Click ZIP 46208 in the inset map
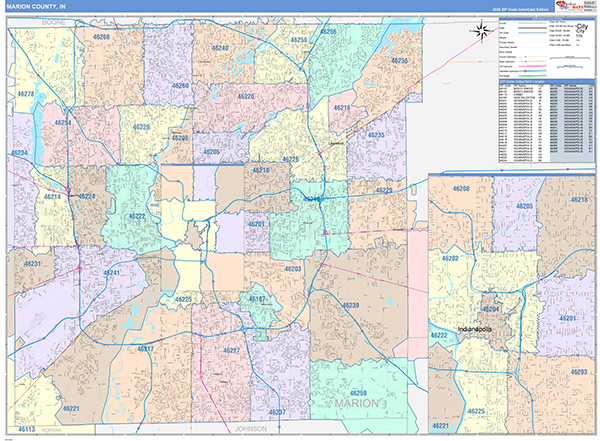Image resolution: width=600 pixels, height=441 pixels. pyautogui.click(x=460, y=188)
